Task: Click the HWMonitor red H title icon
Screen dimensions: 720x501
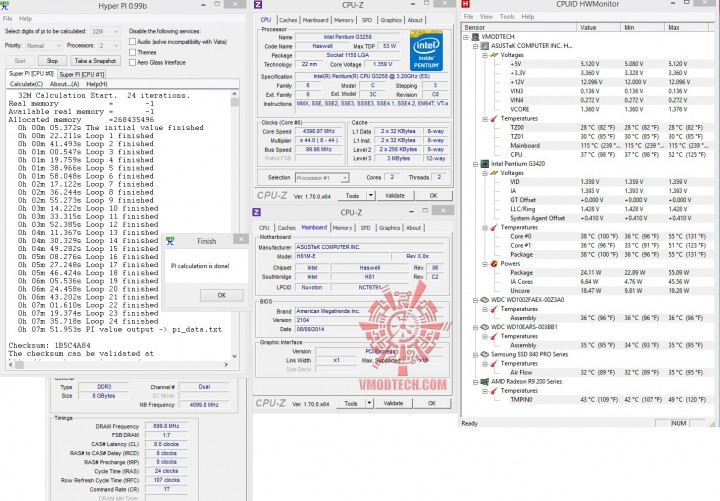Action: 466,4
